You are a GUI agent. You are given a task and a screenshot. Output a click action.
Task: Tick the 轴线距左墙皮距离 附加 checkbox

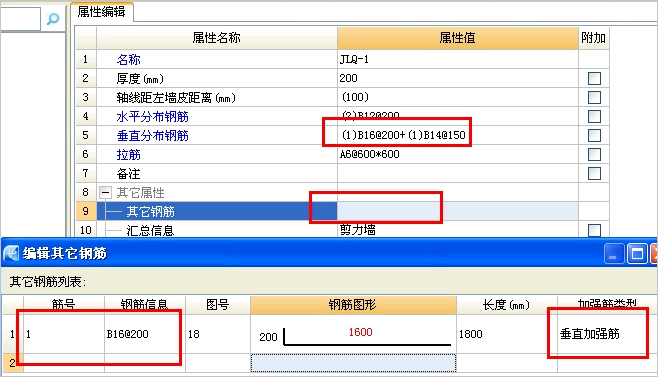[594, 97]
